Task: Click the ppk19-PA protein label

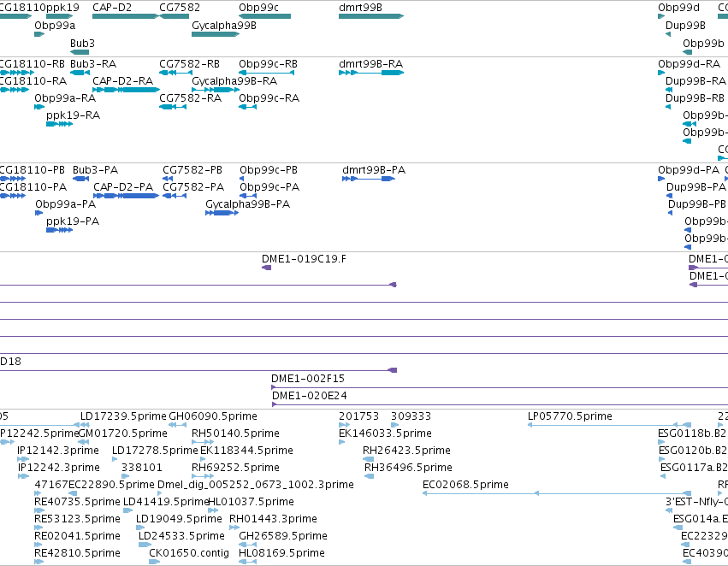Action: click(73, 221)
